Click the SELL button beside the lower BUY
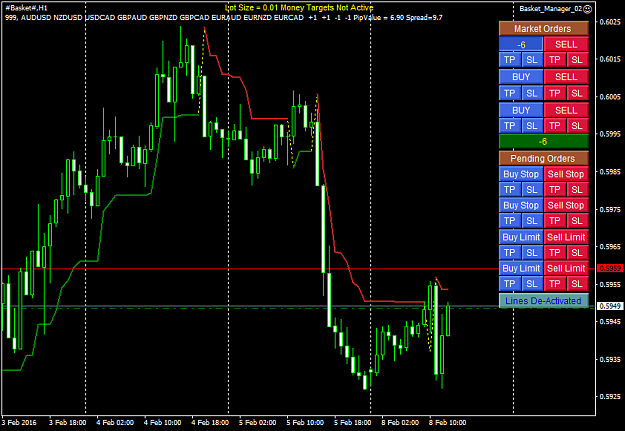Screen dimensions: 625x431 coord(566,110)
